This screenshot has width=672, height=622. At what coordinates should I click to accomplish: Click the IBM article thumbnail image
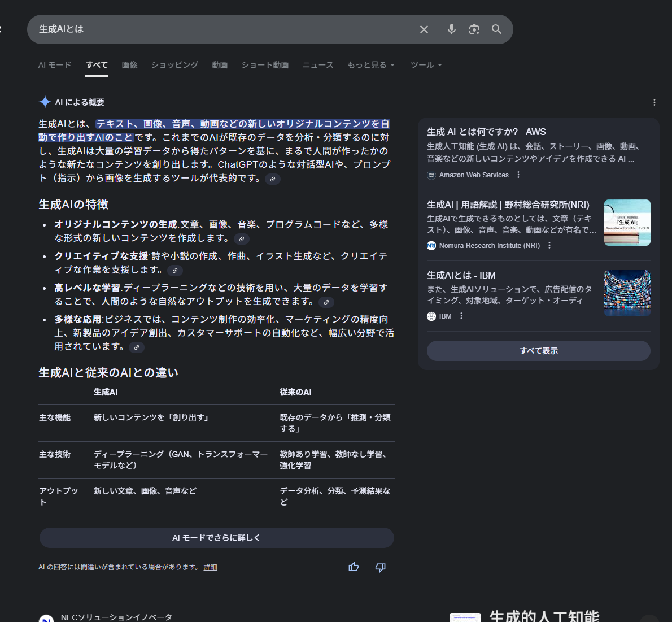(627, 293)
